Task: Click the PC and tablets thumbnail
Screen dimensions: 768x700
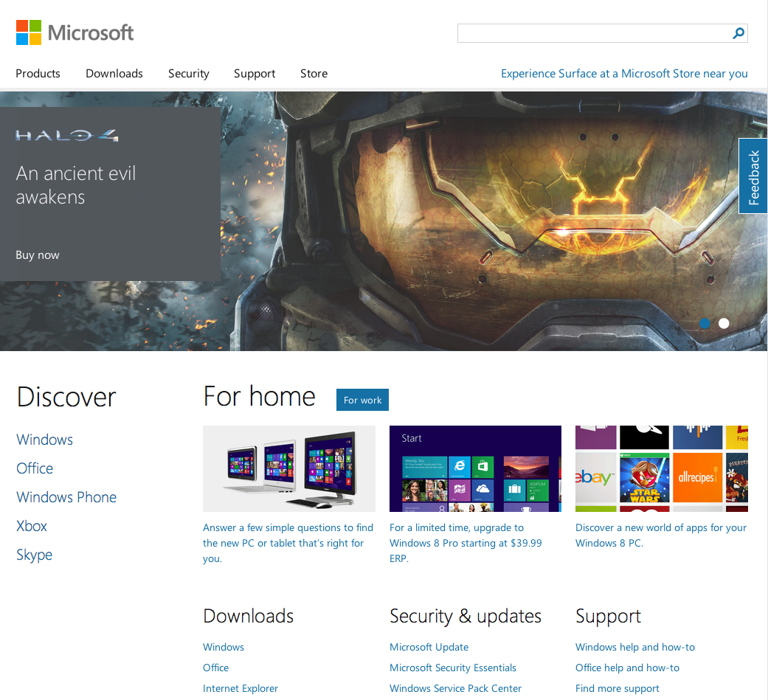Action: (289, 469)
